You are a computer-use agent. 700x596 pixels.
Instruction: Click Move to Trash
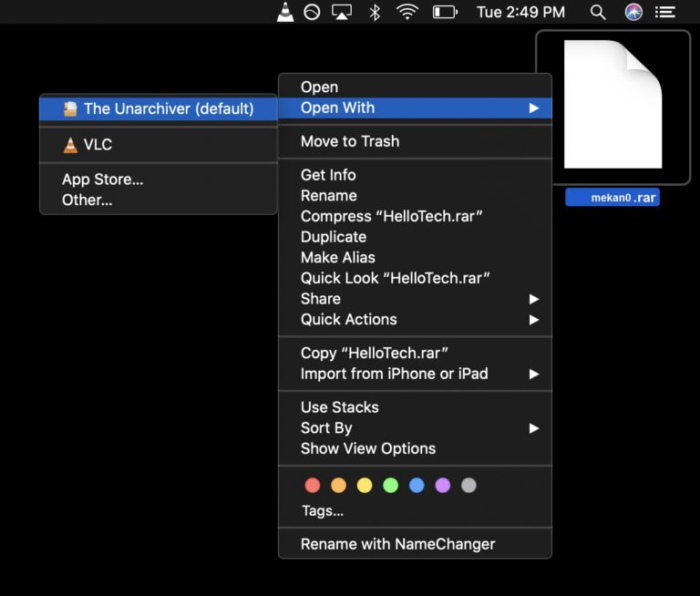tap(350, 141)
